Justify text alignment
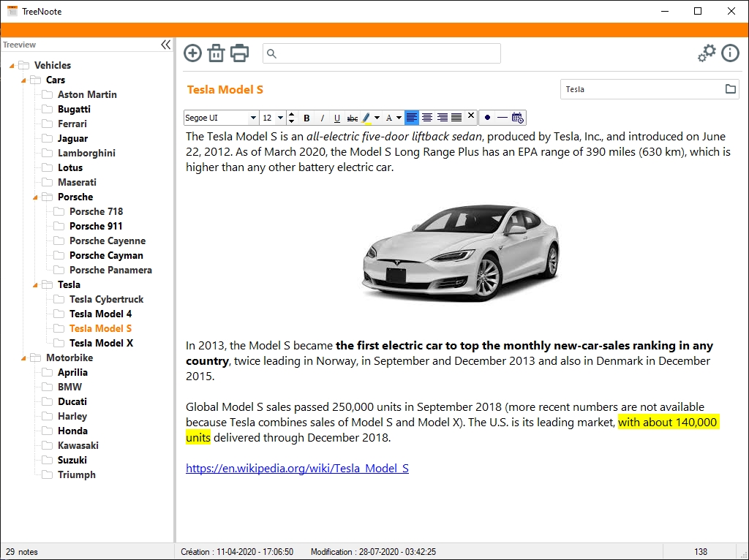The height and width of the screenshot is (560, 749). (456, 118)
